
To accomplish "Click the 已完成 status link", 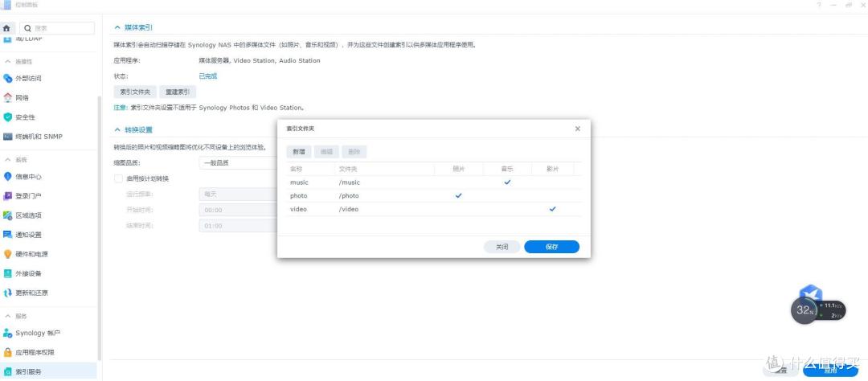I will click(x=207, y=76).
